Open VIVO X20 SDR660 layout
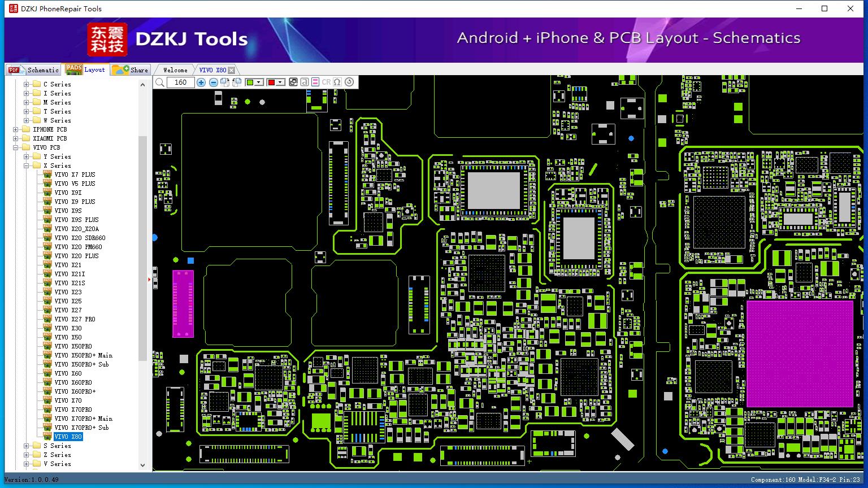Viewport: 868px width, 488px height. tap(80, 238)
